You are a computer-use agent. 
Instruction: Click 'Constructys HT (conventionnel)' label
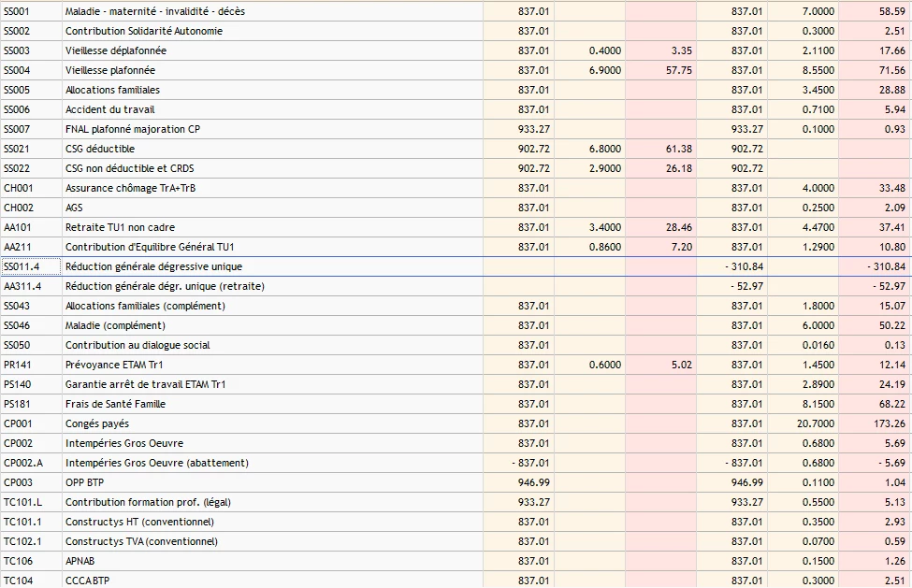139,522
